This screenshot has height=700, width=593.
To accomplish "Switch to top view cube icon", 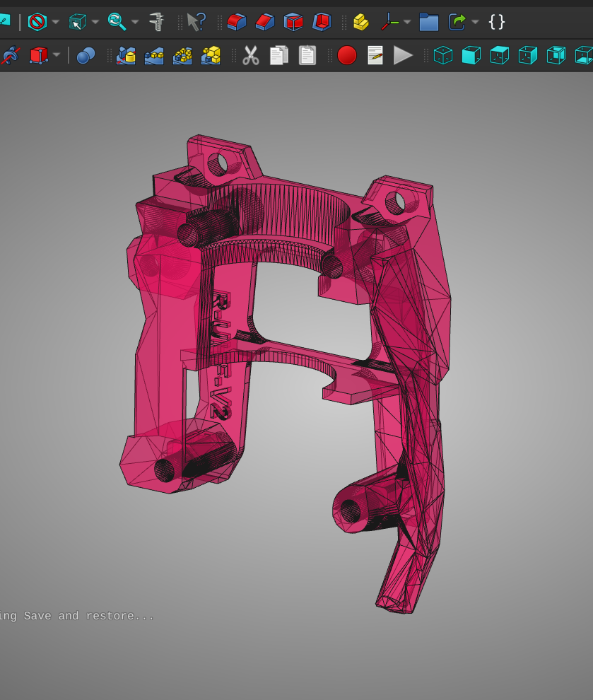I will click(x=499, y=55).
